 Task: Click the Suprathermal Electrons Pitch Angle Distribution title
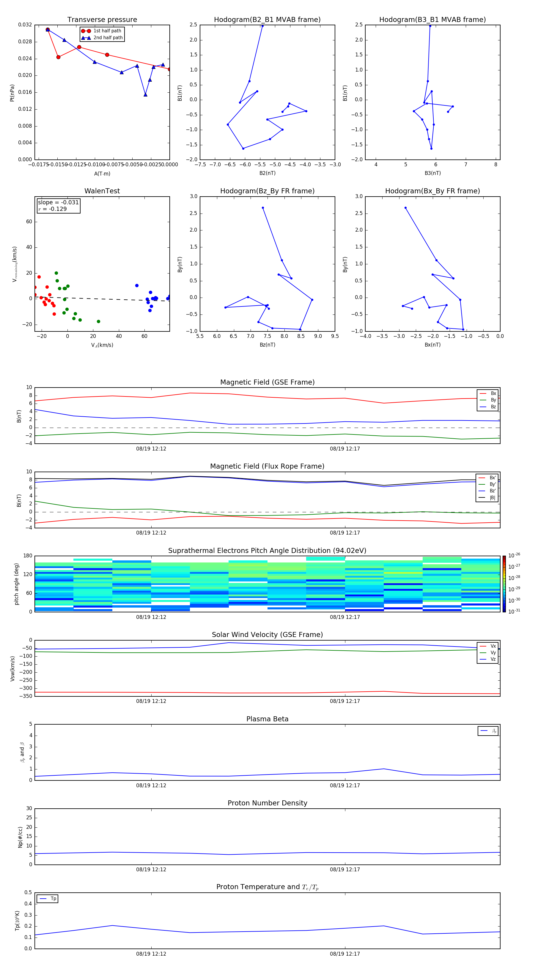click(267, 551)
